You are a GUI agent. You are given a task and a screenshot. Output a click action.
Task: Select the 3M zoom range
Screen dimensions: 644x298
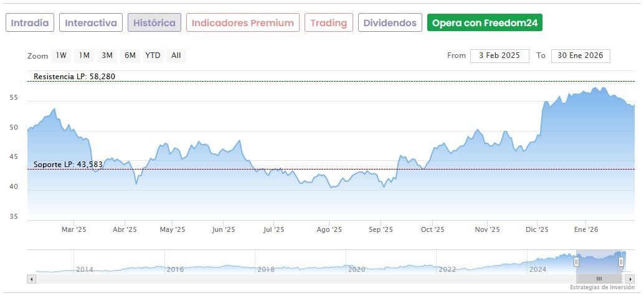pyautogui.click(x=107, y=55)
